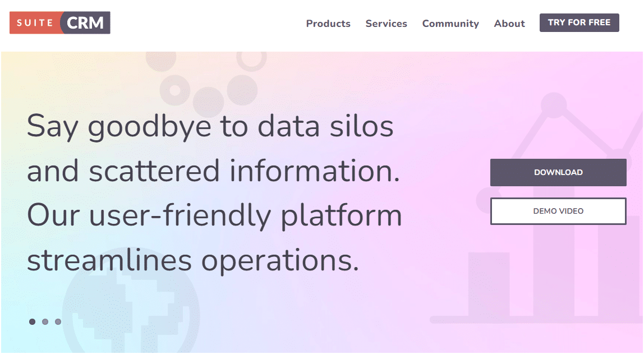This screenshot has height=354, width=644.
Task: Click the "Say goodbye to data silos" line
Action: point(210,126)
